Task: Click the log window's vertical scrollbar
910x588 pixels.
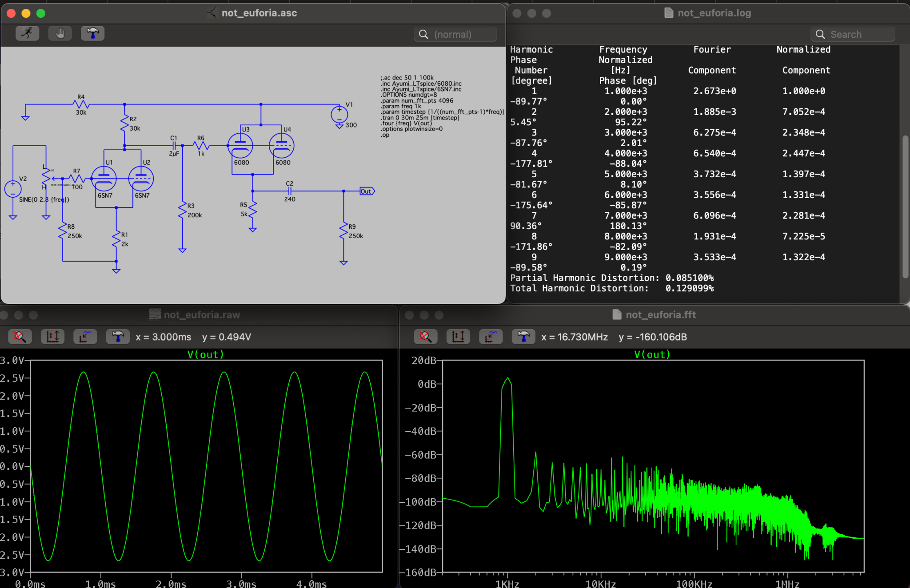Action: coord(905,207)
